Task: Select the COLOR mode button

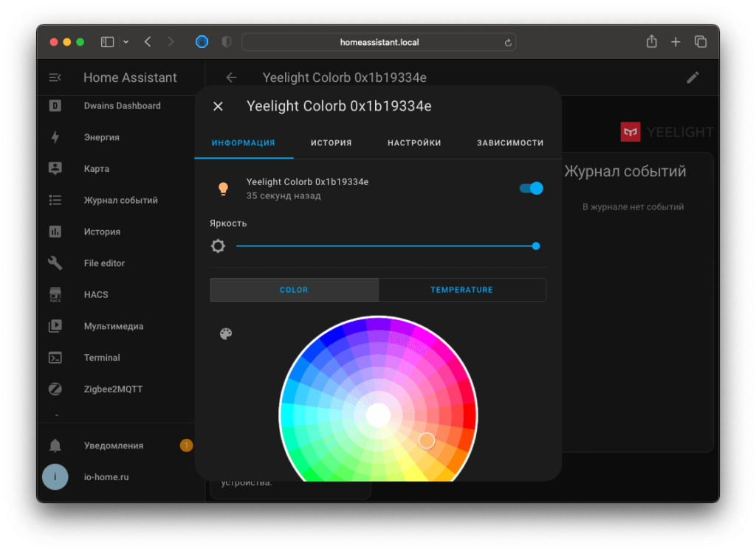Action: click(x=294, y=290)
